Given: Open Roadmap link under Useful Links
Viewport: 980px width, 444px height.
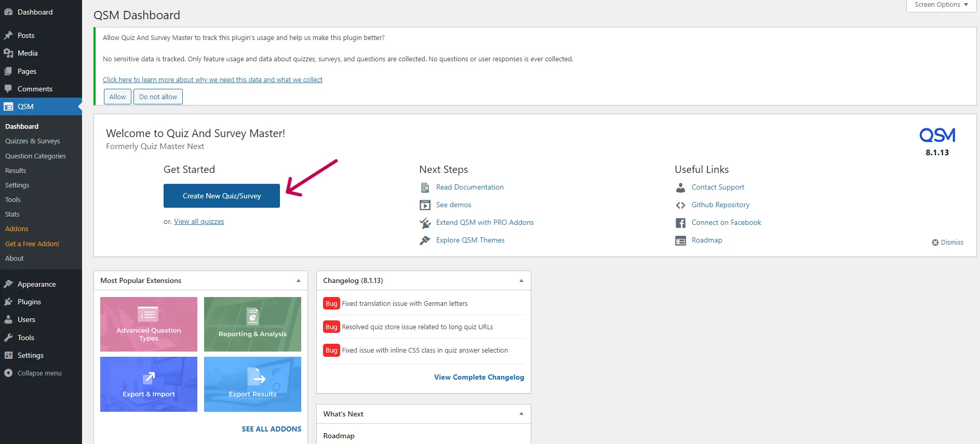Looking at the screenshot, I should [707, 240].
